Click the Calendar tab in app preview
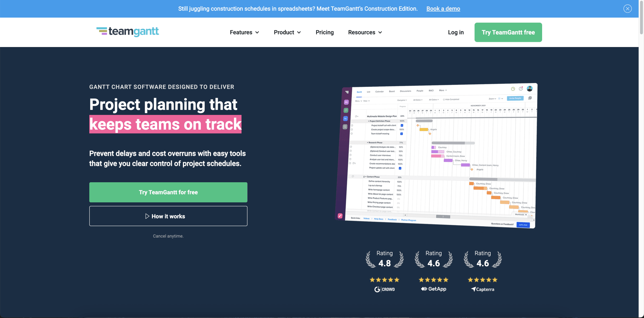Viewport: 644px width, 318px height. [x=379, y=92]
